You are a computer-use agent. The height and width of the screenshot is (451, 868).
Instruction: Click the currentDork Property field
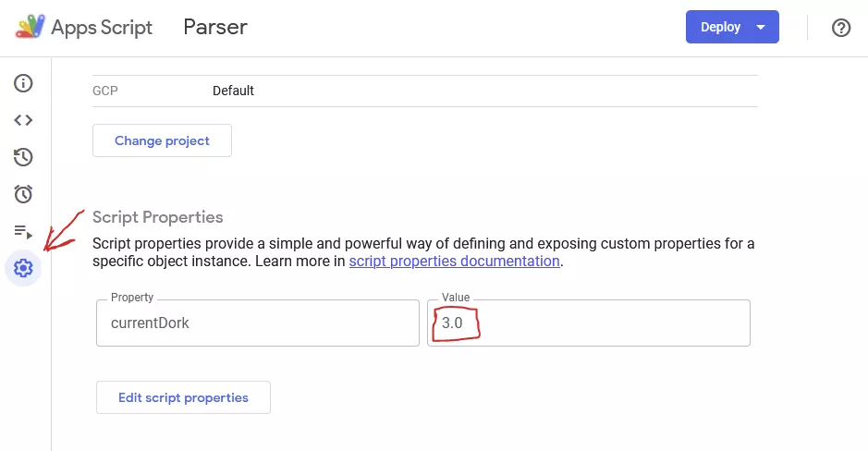coord(257,323)
